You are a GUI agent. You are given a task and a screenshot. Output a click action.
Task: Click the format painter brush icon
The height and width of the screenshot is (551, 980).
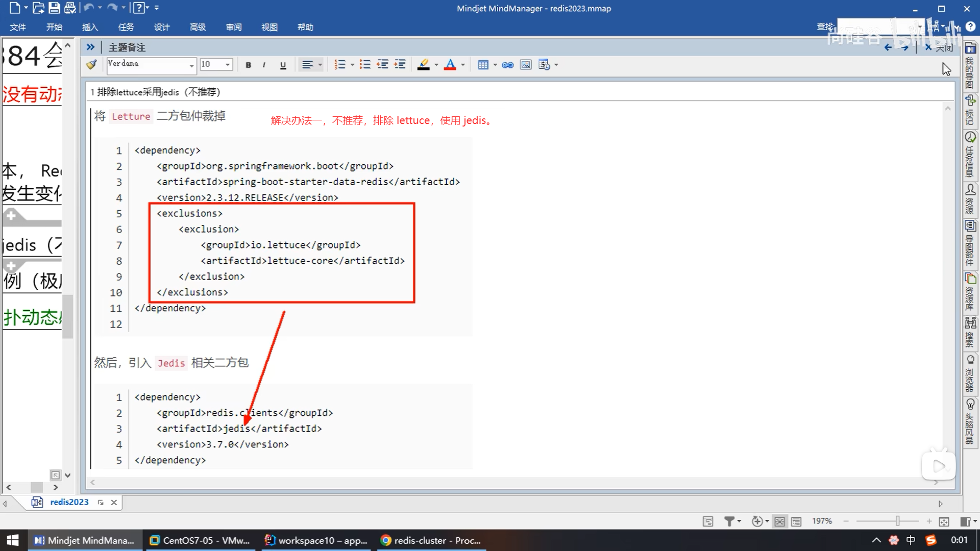[x=92, y=64]
